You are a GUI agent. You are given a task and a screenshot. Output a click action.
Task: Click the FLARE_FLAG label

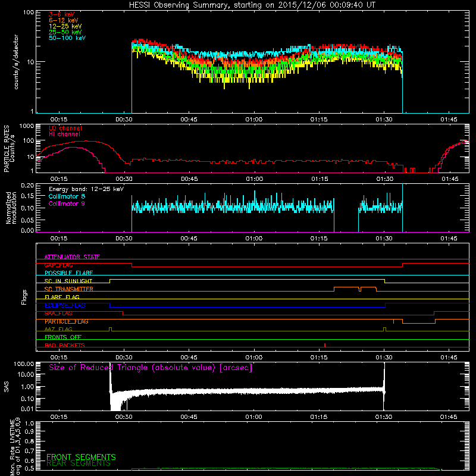click(x=62, y=297)
